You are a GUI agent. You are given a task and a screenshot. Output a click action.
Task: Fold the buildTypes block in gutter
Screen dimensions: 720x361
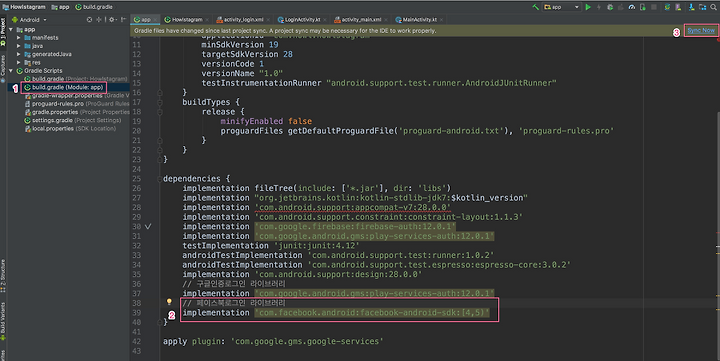tap(160, 102)
